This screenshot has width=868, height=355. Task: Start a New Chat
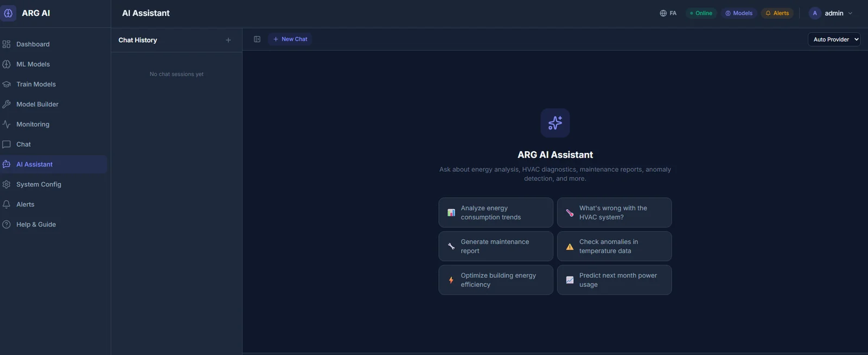(x=290, y=39)
